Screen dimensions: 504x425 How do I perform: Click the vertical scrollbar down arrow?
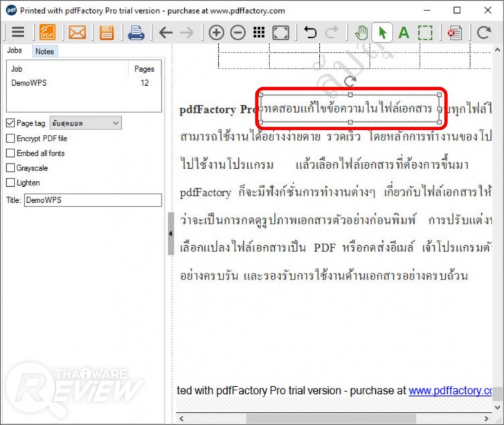click(x=498, y=407)
